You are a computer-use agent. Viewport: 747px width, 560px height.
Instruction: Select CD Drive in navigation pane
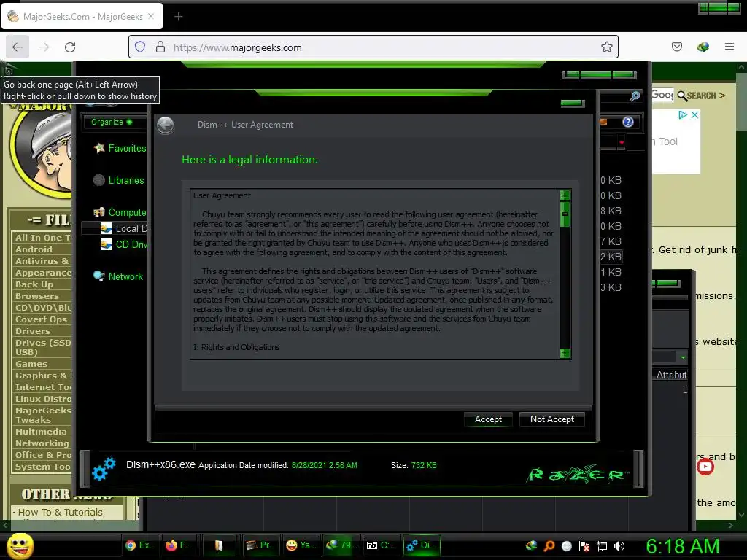pyautogui.click(x=131, y=244)
